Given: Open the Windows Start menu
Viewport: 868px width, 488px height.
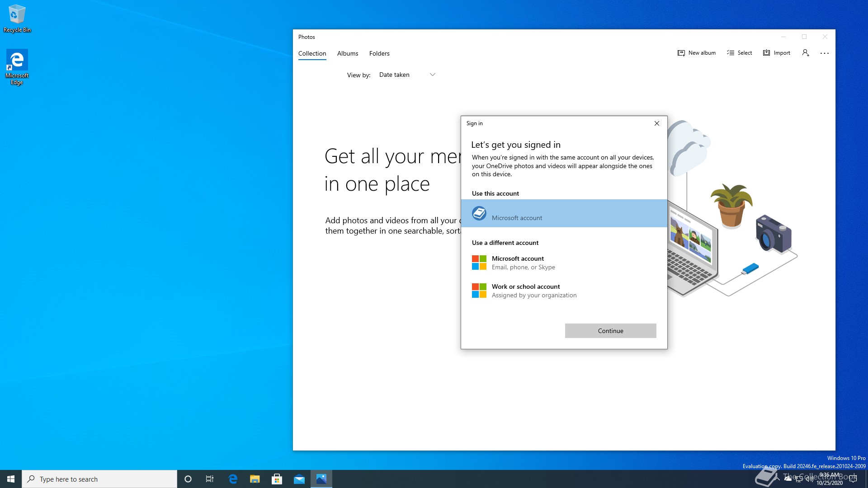Looking at the screenshot, I should coord(11,479).
